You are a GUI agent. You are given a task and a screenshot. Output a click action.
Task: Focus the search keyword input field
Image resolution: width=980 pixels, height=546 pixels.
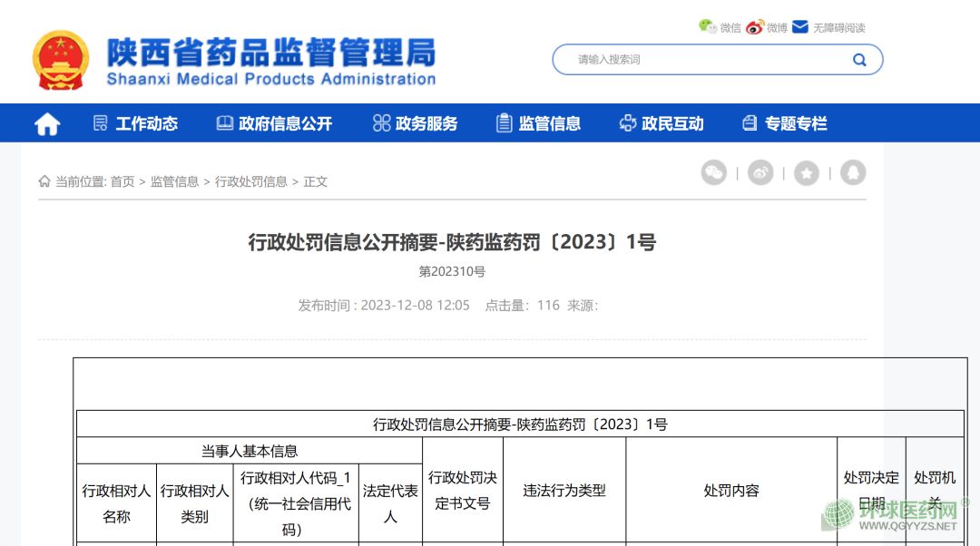[708, 60]
